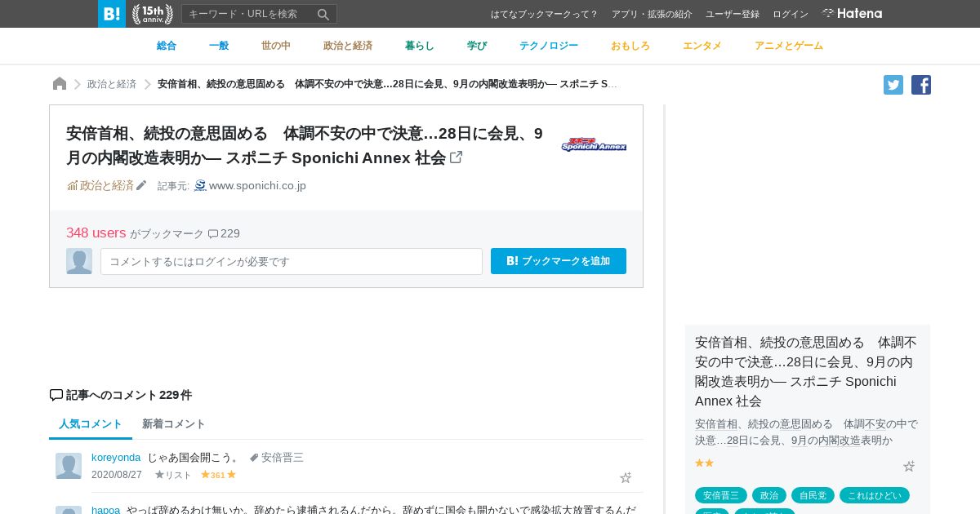The image size is (980, 514).
Task: Click the user avatar beside comment box
Action: tap(79, 261)
